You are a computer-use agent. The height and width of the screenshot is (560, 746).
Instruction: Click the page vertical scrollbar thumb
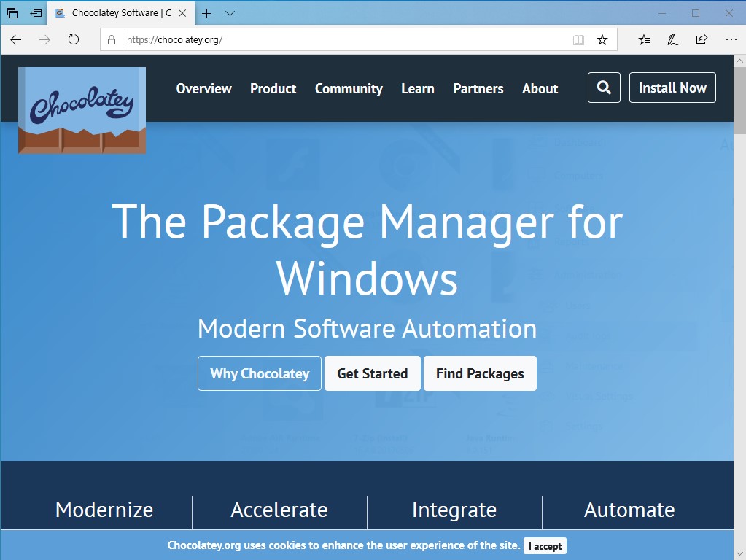[739, 100]
